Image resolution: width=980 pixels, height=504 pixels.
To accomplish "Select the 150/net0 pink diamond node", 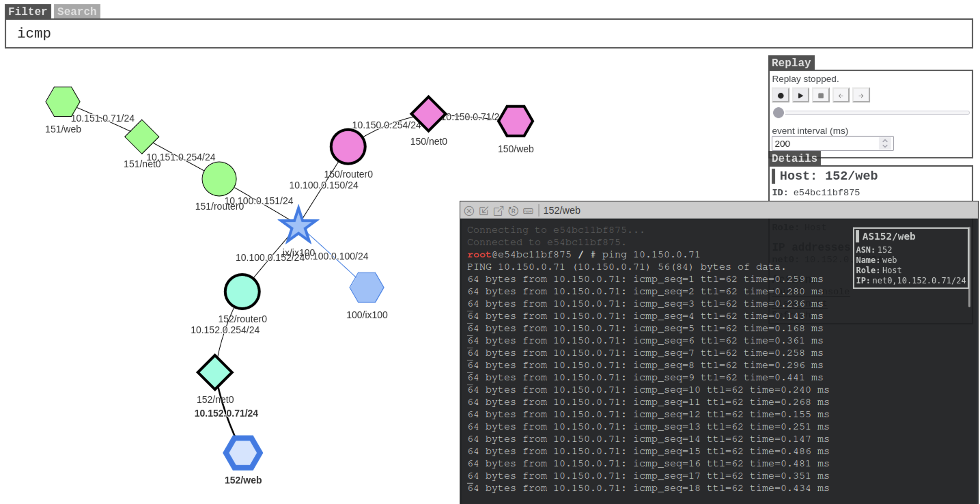I will tap(429, 114).
